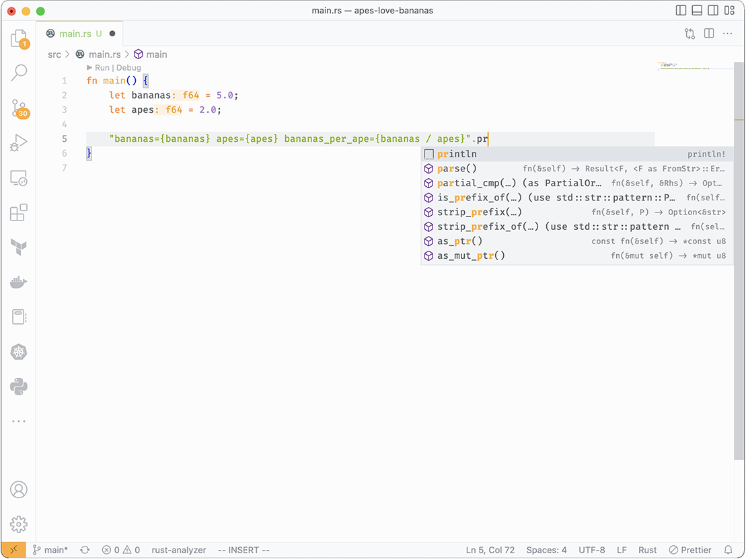746x560 pixels.
Task: Change indentation via Spaces: 4
Action: pos(546,550)
